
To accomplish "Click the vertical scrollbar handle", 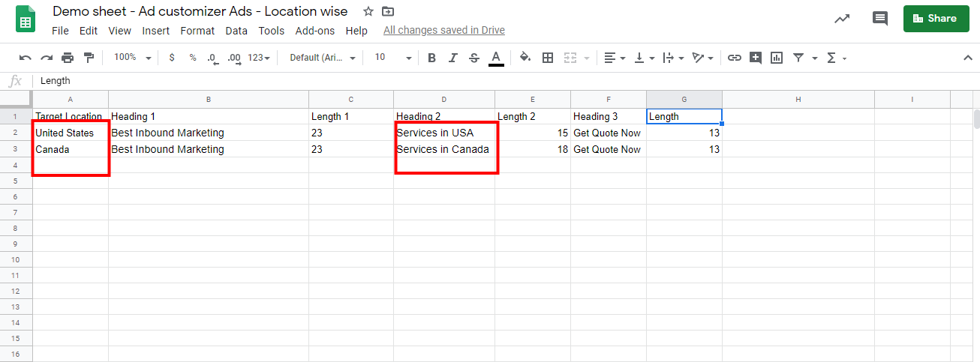I will pyautogui.click(x=976, y=120).
